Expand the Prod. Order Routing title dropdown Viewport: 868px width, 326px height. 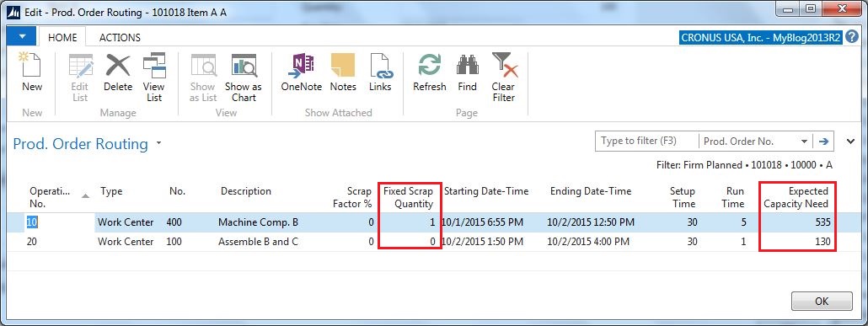159,143
